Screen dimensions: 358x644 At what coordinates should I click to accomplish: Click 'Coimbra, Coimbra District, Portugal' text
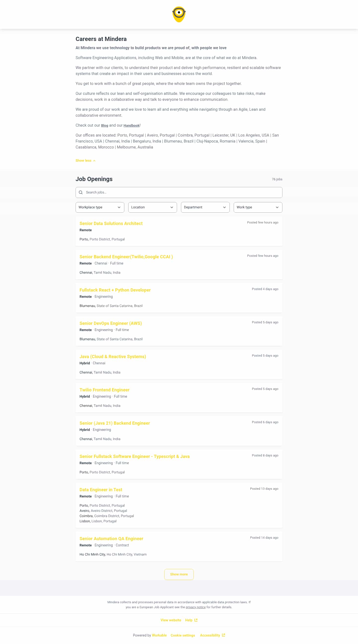point(107,516)
